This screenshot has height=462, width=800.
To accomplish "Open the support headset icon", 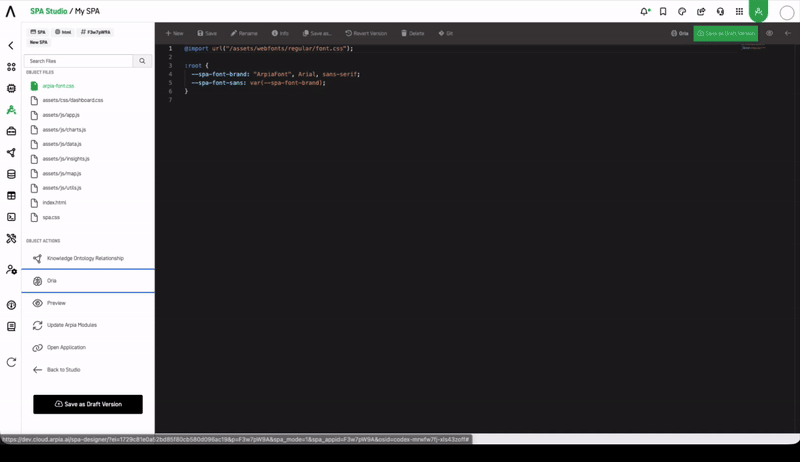I will click(720, 11).
